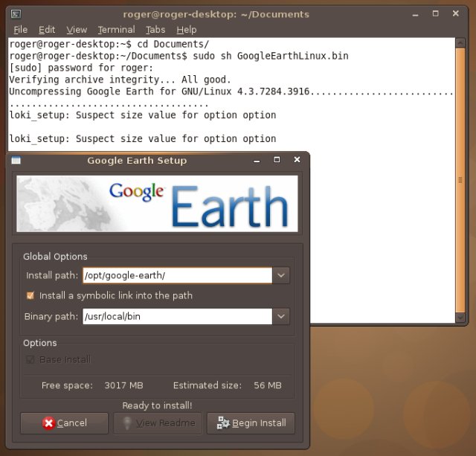Click the 'Global Options' section label
476x456 pixels.
[55, 257]
